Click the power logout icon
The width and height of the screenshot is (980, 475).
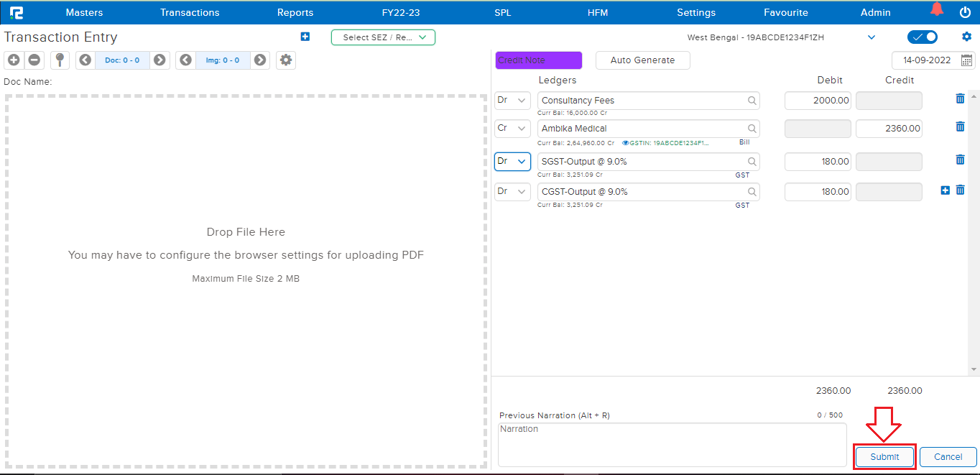tap(965, 12)
